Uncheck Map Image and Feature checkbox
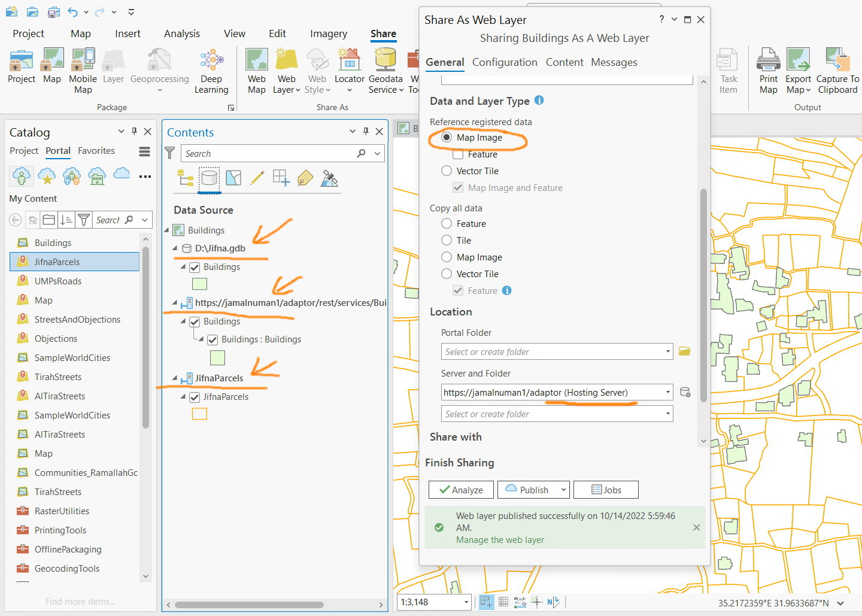Image resolution: width=862 pixels, height=616 pixels. (x=458, y=187)
